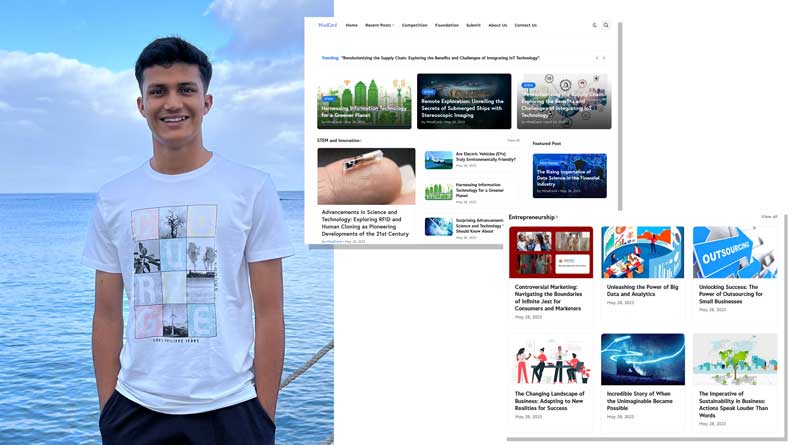800x445 pixels.
Task: Open Unleashing the Power of Big Data title
Action: [x=642, y=290]
